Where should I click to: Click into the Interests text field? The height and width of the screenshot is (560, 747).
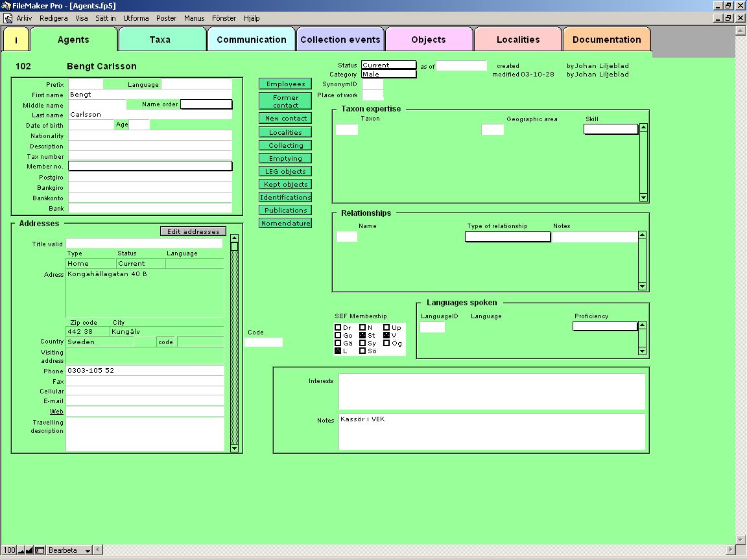tap(492, 391)
